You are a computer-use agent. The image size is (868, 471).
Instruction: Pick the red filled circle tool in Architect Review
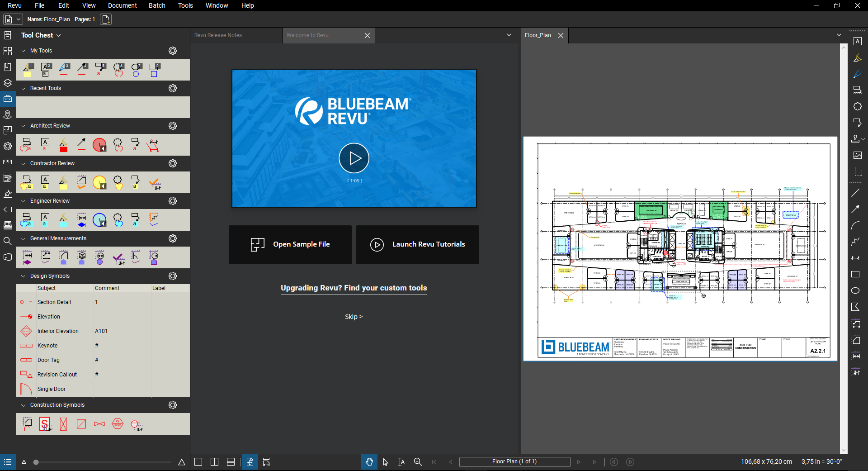(x=99, y=145)
